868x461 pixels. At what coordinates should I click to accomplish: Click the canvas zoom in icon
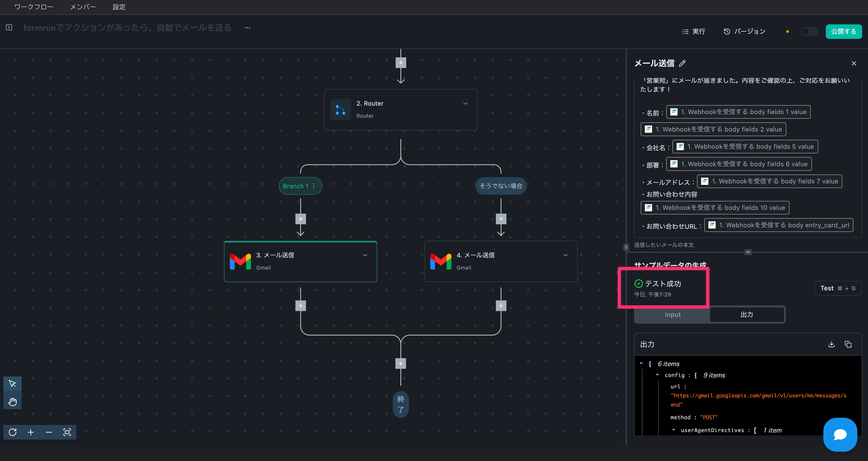point(31,432)
